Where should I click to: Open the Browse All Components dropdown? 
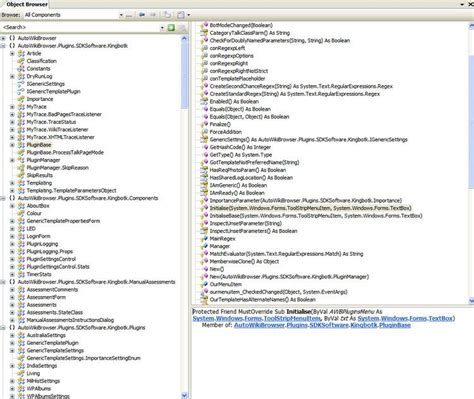(121, 15)
